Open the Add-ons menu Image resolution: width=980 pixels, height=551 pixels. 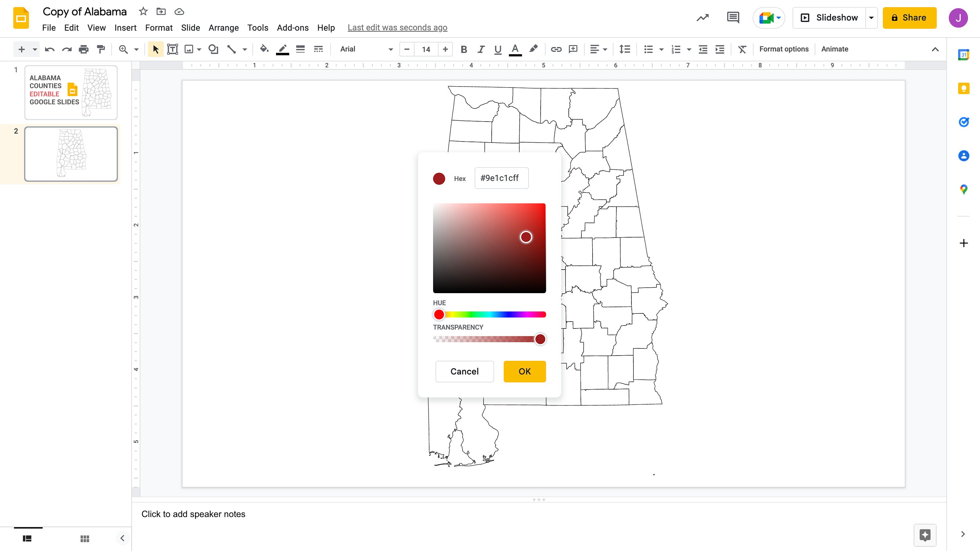point(293,27)
